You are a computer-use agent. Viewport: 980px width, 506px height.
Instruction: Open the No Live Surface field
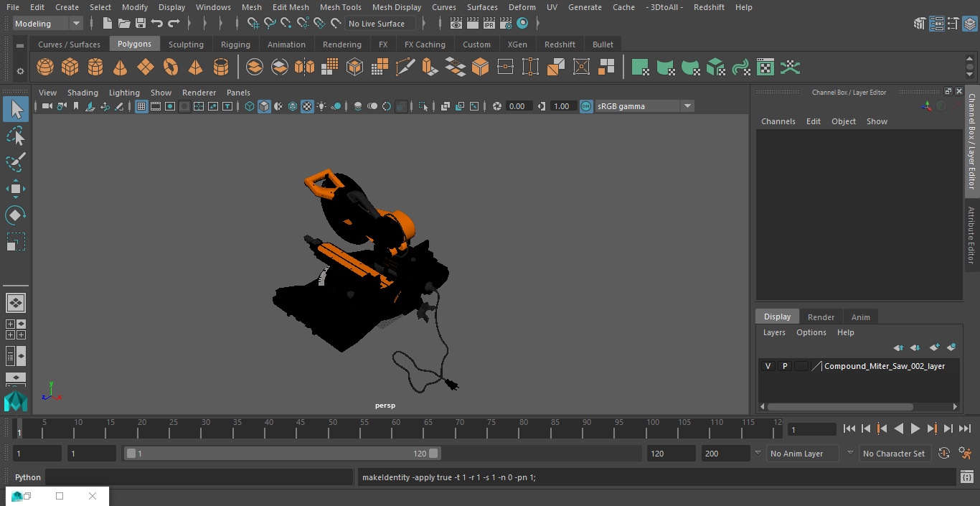click(x=380, y=24)
